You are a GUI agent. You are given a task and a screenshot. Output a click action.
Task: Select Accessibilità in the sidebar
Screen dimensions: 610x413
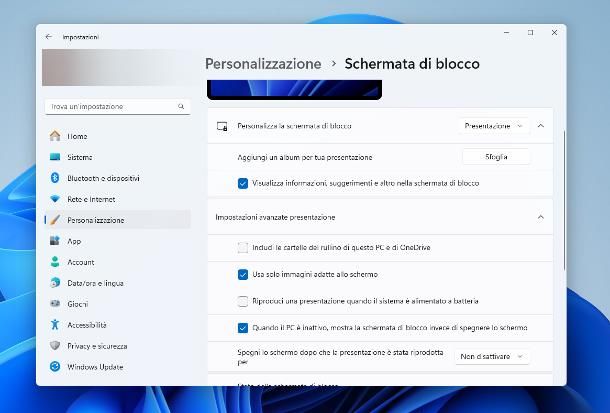pyautogui.click(x=89, y=325)
